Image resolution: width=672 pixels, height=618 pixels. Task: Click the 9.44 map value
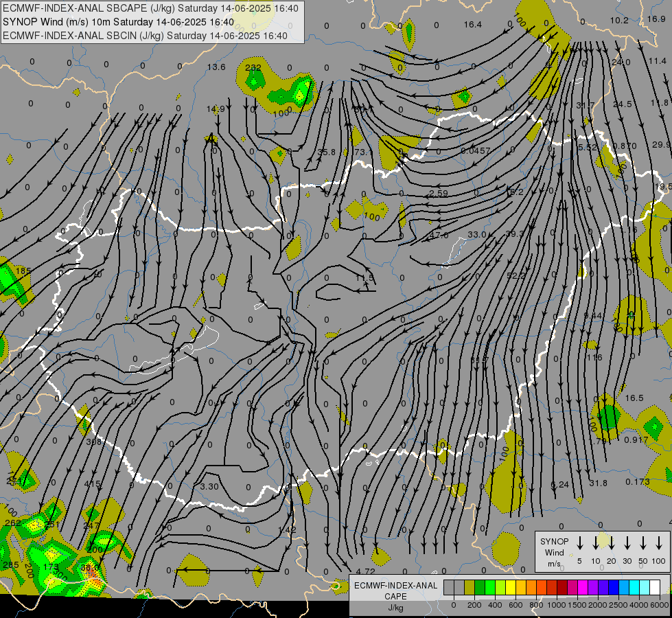(x=592, y=316)
